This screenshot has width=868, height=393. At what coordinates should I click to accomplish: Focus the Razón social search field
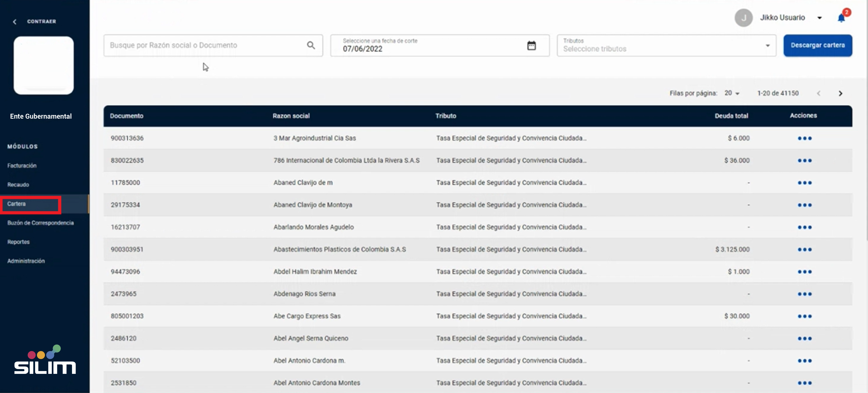pyautogui.click(x=206, y=45)
